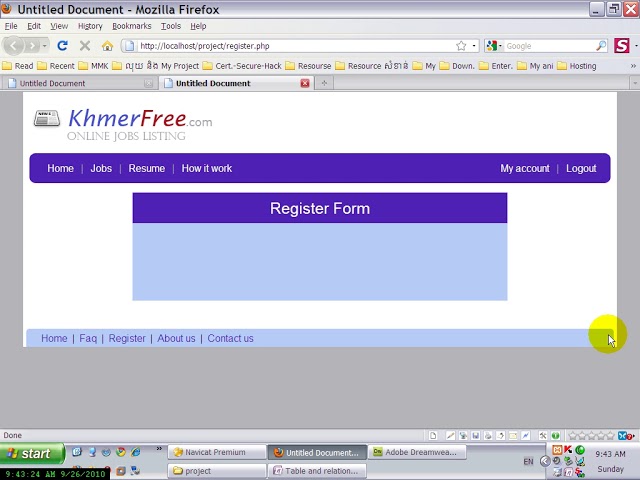Expand the quick launch overflow chevron
This screenshot has height=480, width=640.
tap(159, 449)
